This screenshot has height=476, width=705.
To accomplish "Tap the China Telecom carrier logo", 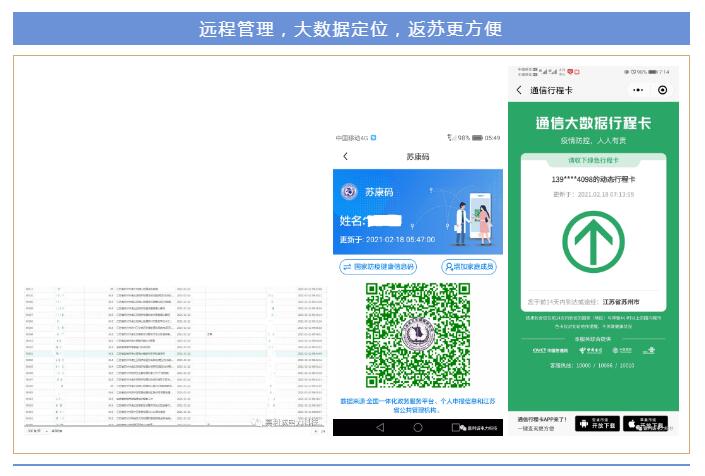I will (x=591, y=350).
